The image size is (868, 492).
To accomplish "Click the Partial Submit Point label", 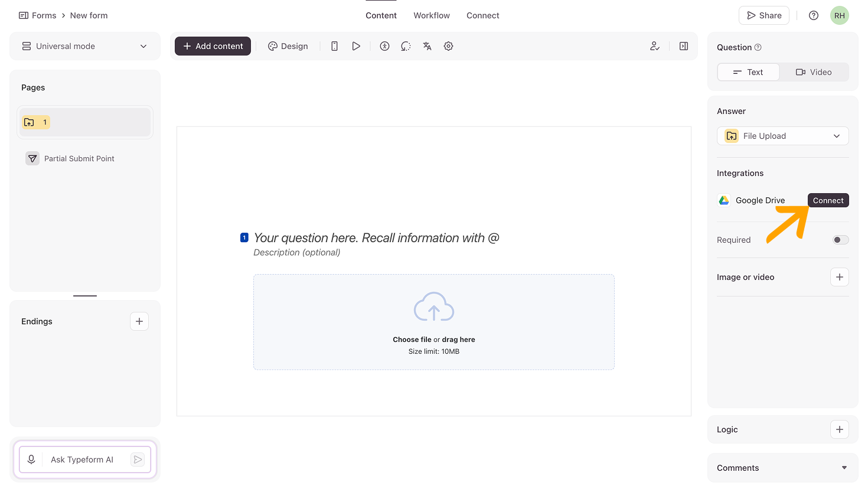I will coord(79,158).
